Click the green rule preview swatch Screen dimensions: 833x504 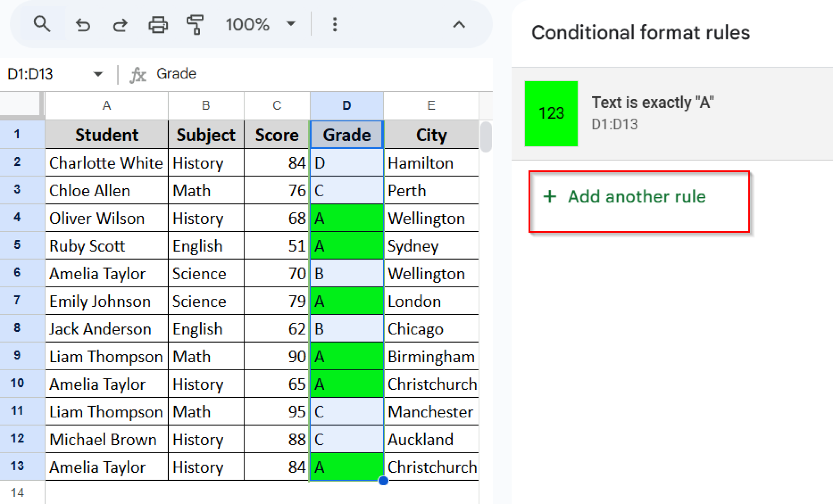click(551, 113)
